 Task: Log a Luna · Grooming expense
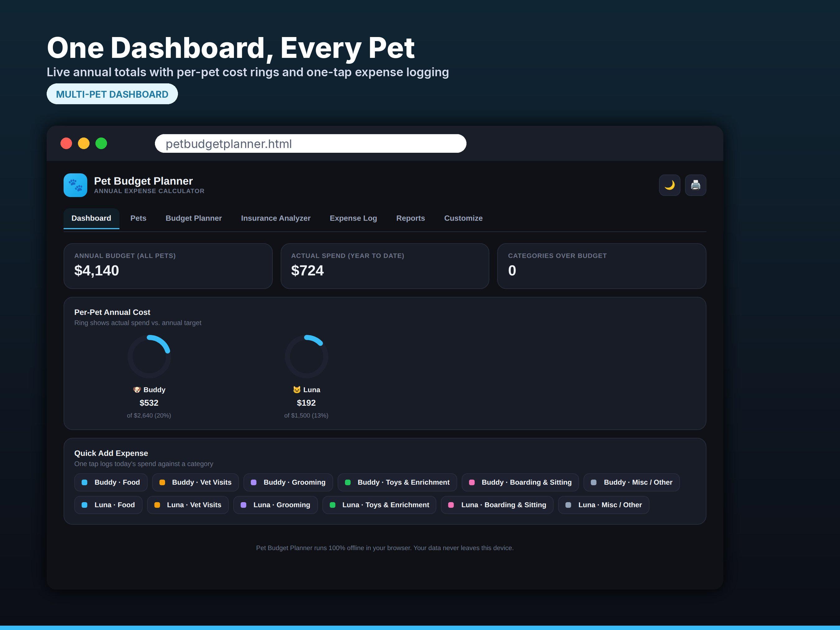(x=275, y=505)
